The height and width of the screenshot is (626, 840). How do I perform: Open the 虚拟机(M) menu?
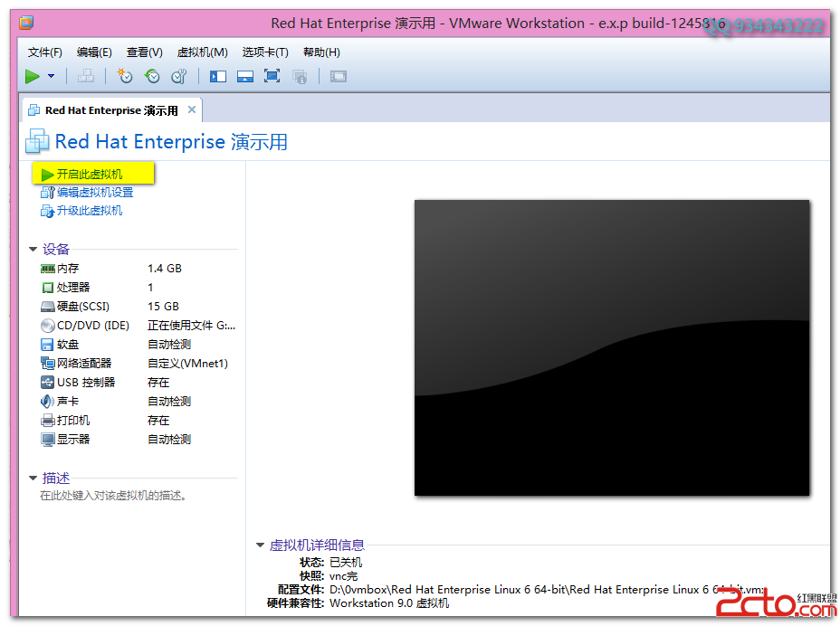tap(202, 52)
